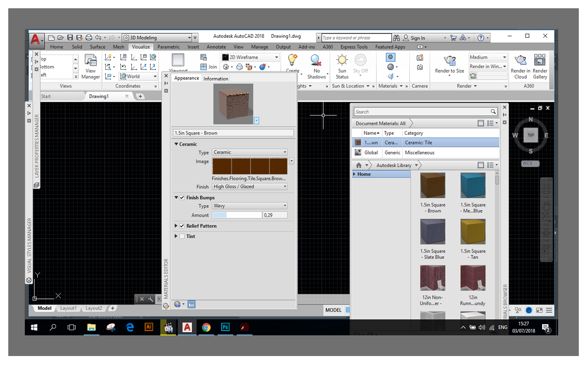
Task: Open the Information tab in Materials Editor
Action: (215, 78)
